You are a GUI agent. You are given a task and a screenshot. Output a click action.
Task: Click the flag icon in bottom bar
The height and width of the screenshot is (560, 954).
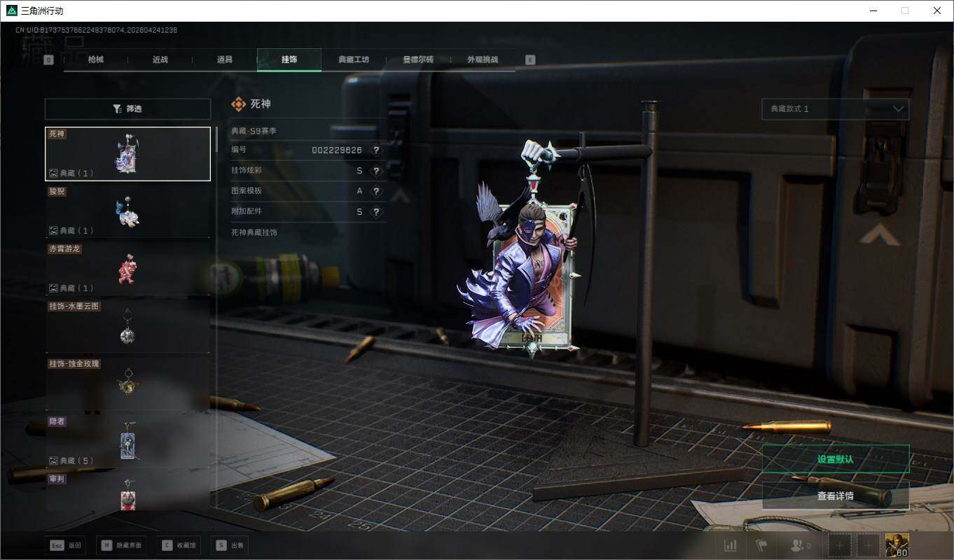pyautogui.click(x=761, y=545)
